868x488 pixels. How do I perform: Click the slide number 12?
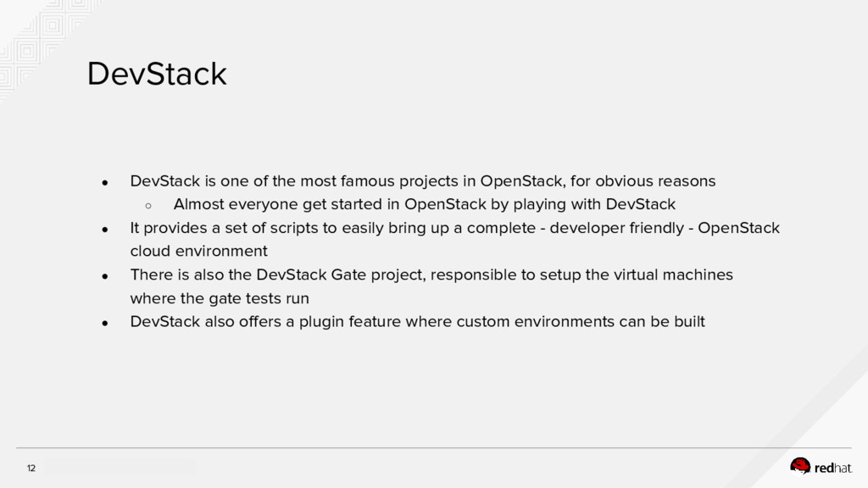pyautogui.click(x=31, y=468)
